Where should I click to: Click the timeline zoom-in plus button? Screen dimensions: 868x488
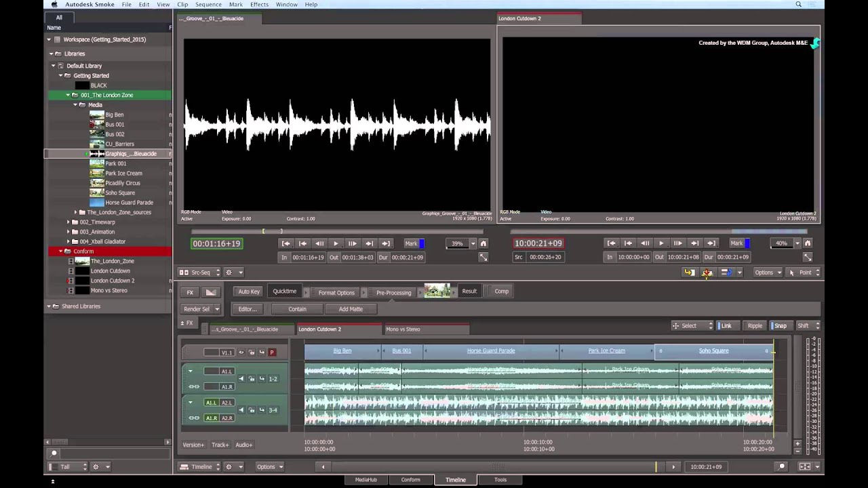[797, 443]
